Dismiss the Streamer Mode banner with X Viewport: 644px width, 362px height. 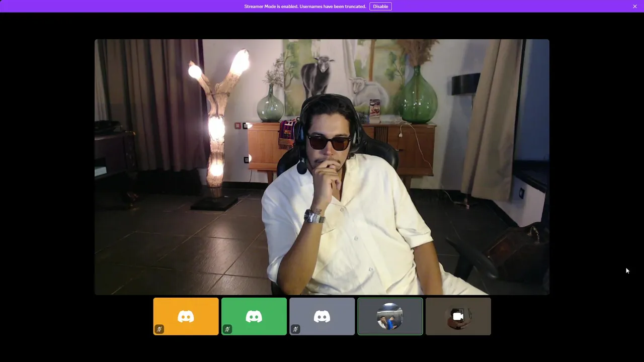tap(635, 7)
